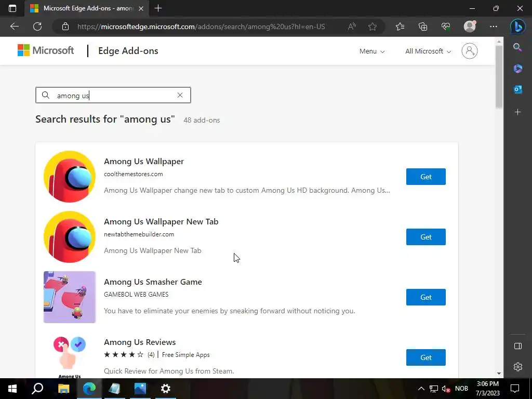Screen dimensions: 532x399
Task: Click the Free Simple Apps publisher text
Action: 185,355
